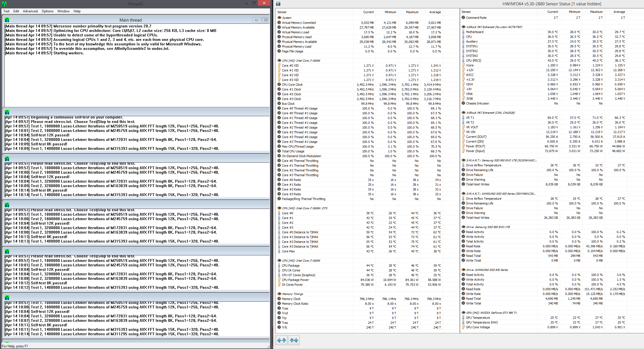Open the Edit menu in Prime95

point(16,11)
